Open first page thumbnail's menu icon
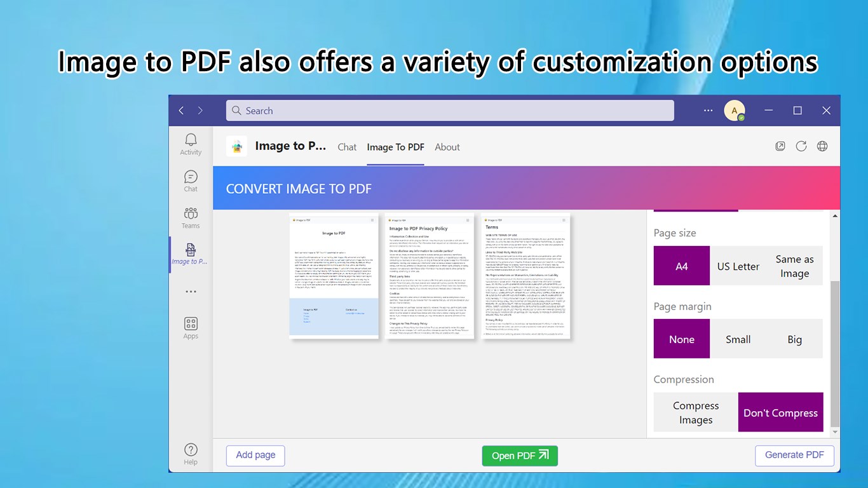868x488 pixels. pos(372,220)
